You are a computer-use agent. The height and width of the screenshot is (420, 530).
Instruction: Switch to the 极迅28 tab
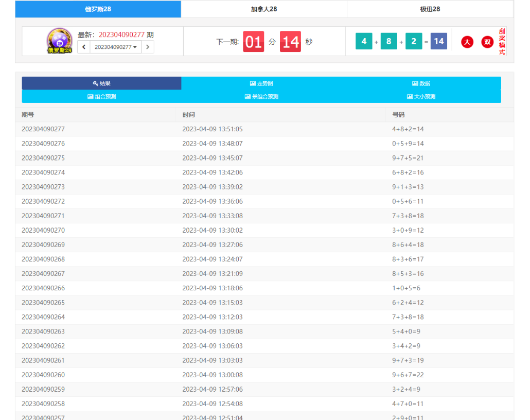click(430, 9)
